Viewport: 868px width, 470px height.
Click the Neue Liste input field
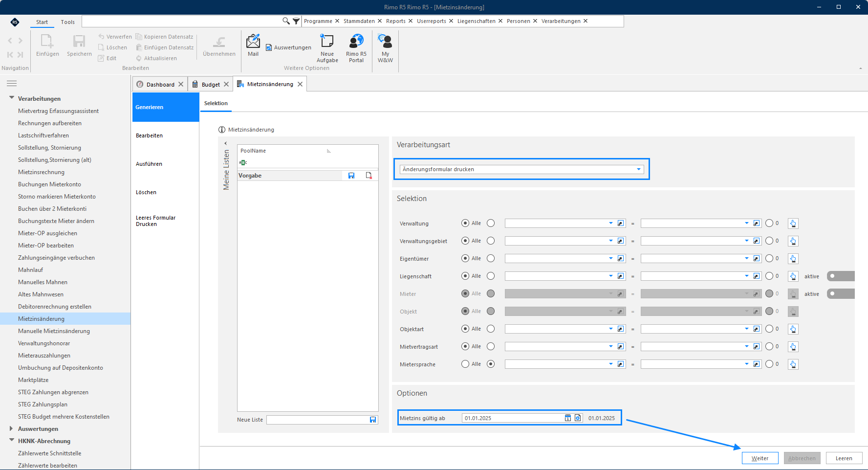pos(318,420)
